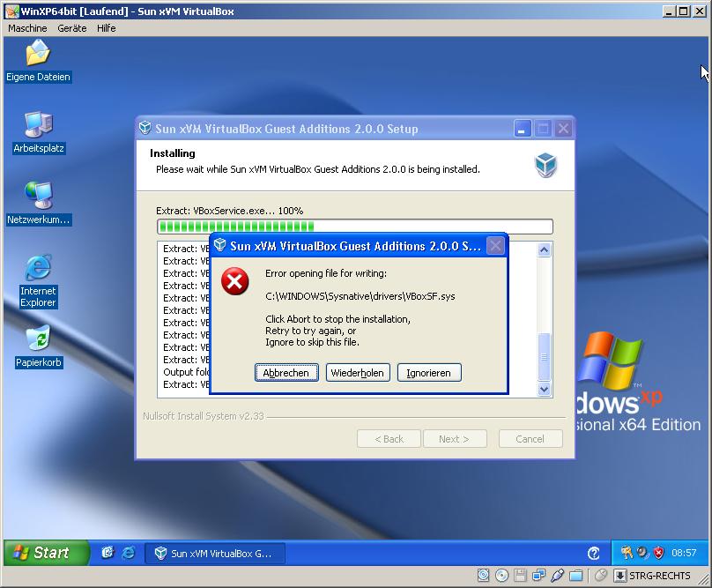
Task: Select the Arbeitsplatz desktop icon
Action: [39, 133]
